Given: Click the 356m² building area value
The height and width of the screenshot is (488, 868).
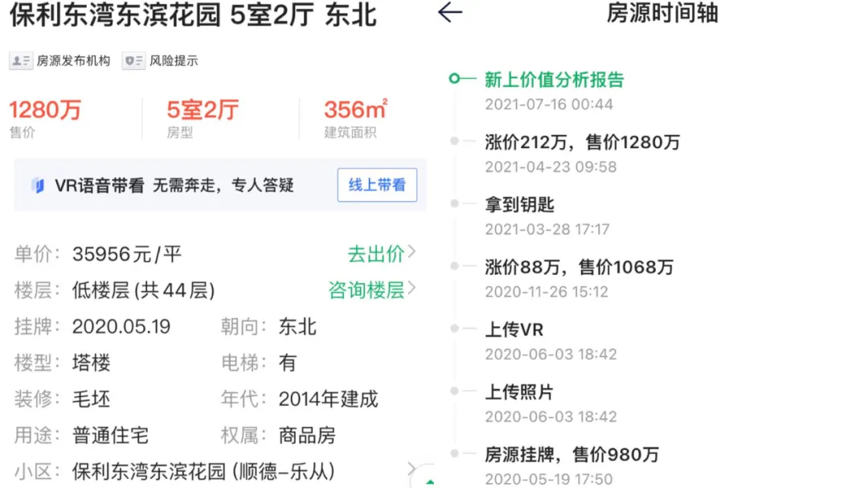Looking at the screenshot, I should 356,109.
